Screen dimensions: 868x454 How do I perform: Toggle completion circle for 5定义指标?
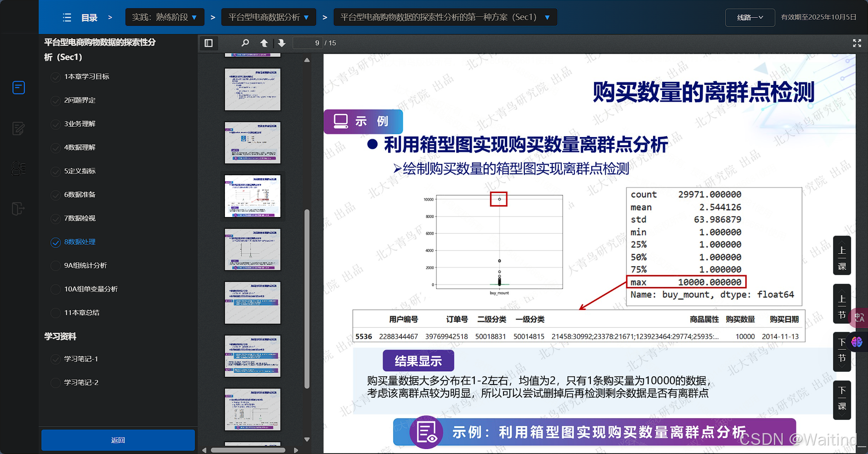click(55, 172)
